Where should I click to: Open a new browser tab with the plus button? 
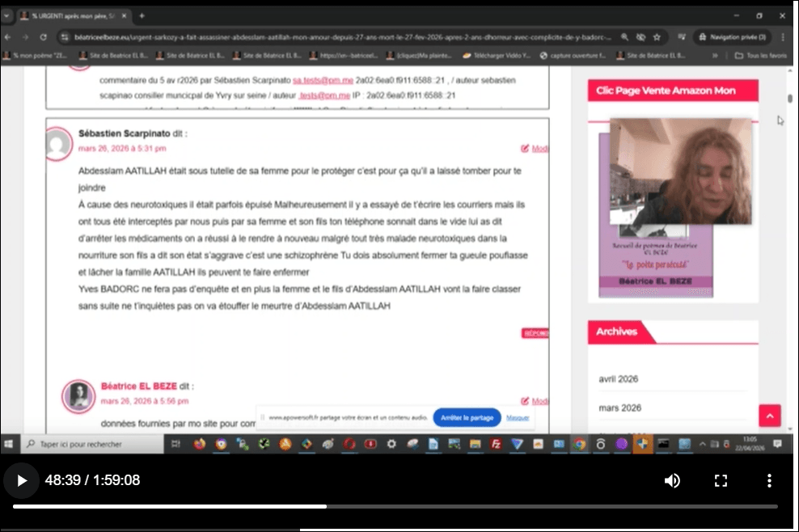pos(142,16)
